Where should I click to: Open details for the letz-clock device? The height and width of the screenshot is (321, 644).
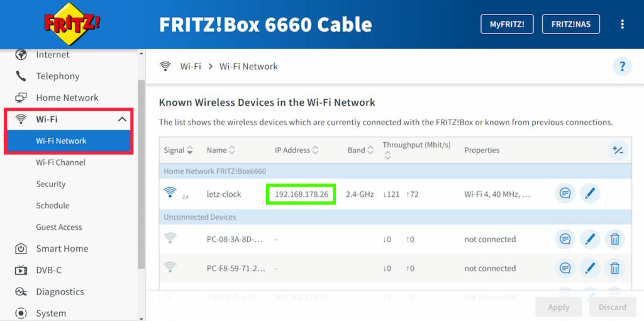(565, 194)
